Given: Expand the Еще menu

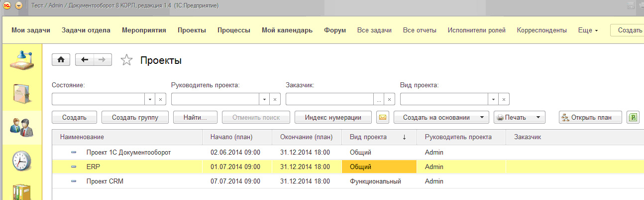Looking at the screenshot, I should pos(588,30).
